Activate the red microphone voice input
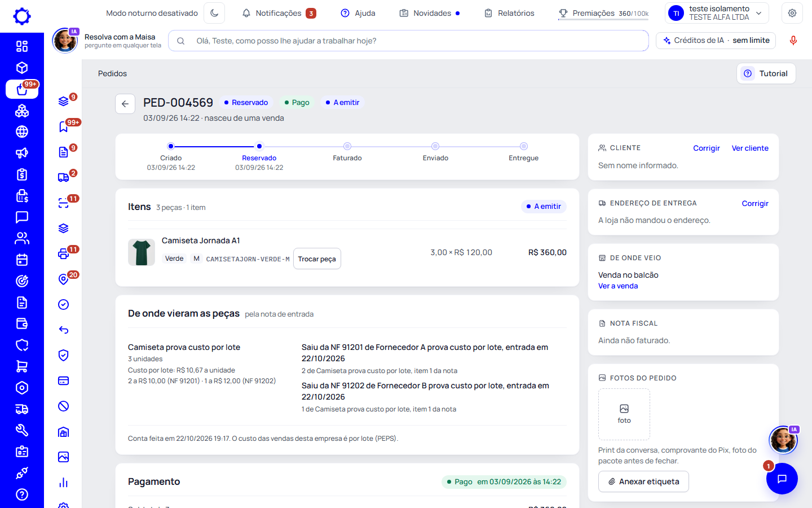Viewport: 812px width, 508px height. 793,41
